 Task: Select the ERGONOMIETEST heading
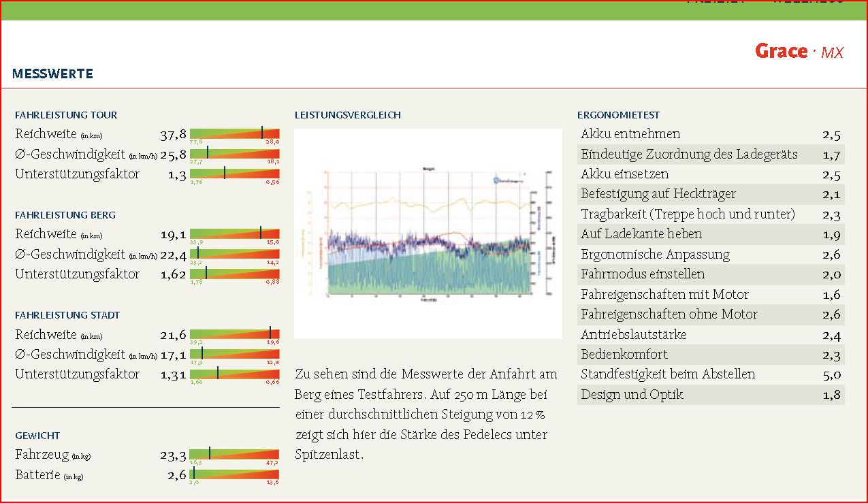618,115
